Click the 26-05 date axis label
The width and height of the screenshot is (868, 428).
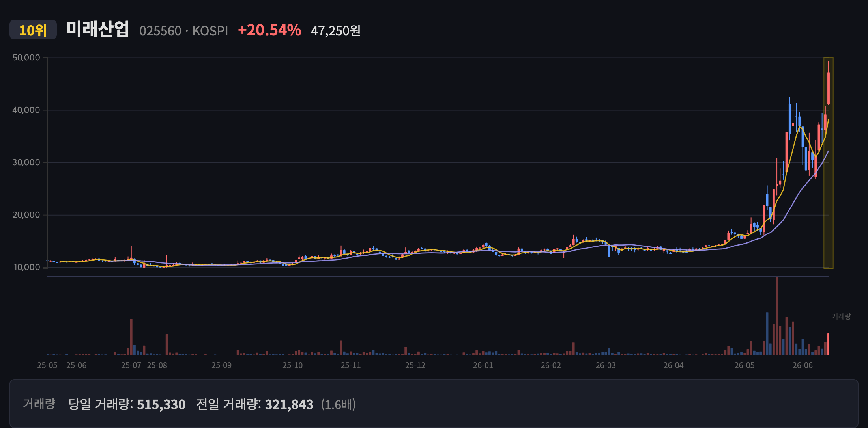[745, 365]
